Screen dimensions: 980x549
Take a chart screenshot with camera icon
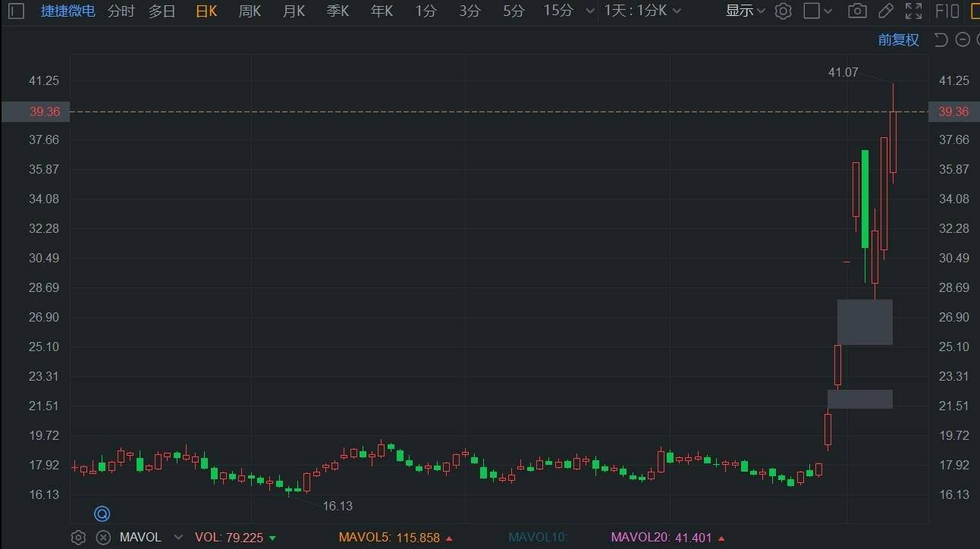857,11
